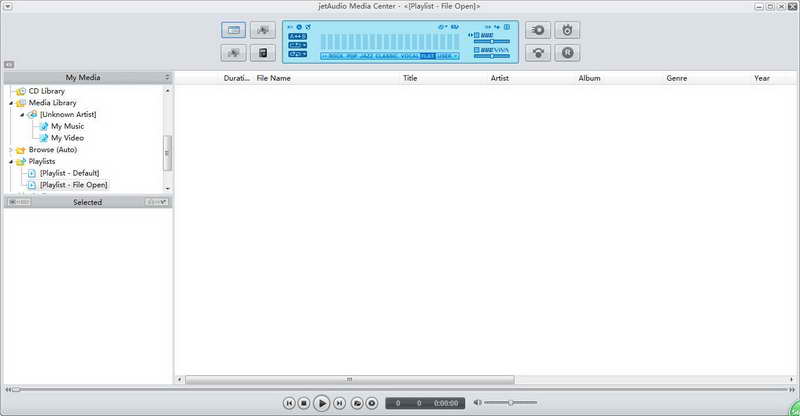This screenshot has height=416, width=800.
Task: Click the Selected panel left button
Action: pyautogui.click(x=19, y=202)
